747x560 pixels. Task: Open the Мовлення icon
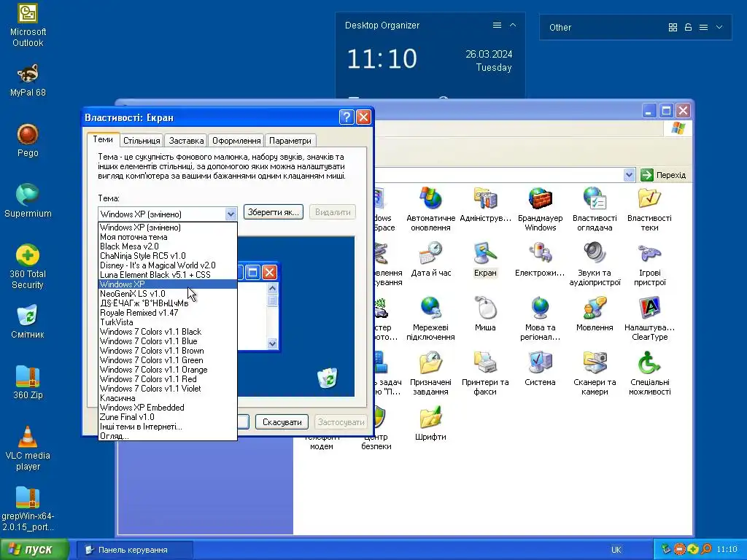pyautogui.click(x=595, y=314)
